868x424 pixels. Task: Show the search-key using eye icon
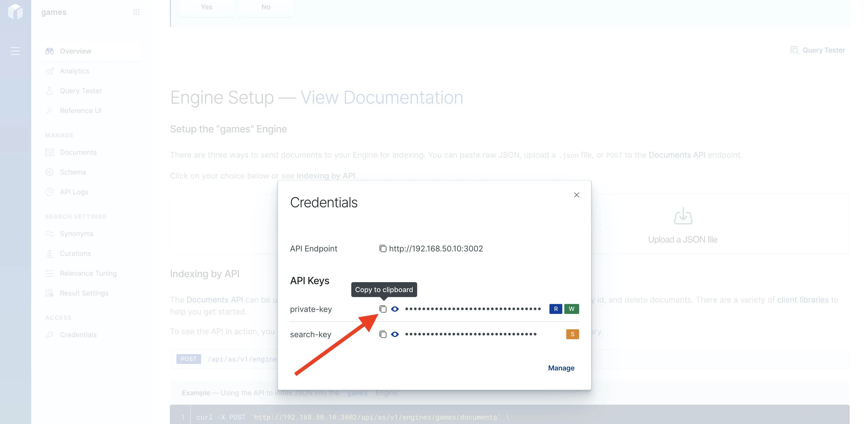pos(395,334)
